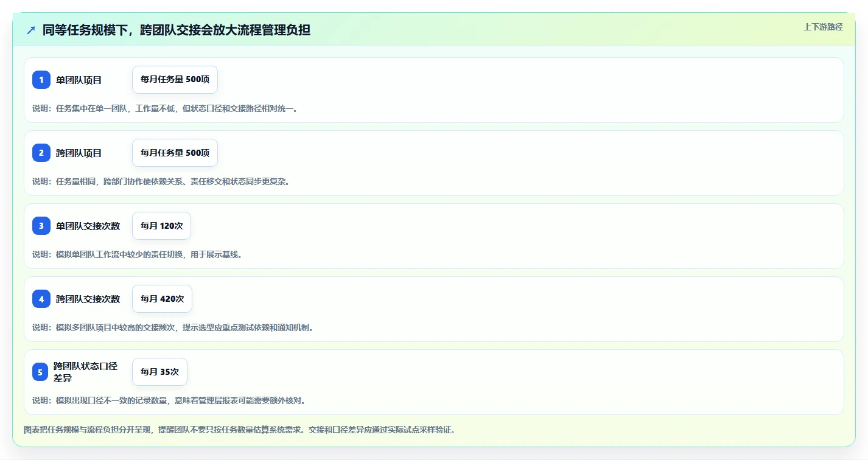
Task: Click the '单团队项目' row label
Action: point(79,80)
